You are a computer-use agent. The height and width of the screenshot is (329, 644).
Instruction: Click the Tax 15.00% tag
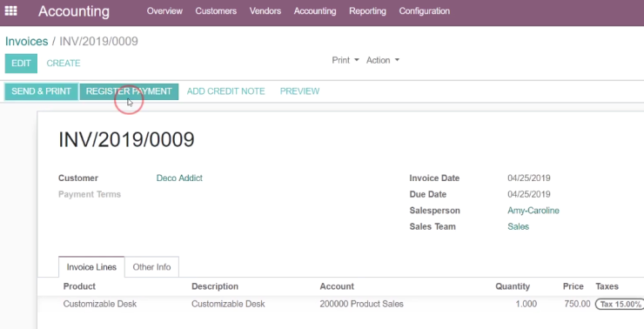(x=621, y=305)
